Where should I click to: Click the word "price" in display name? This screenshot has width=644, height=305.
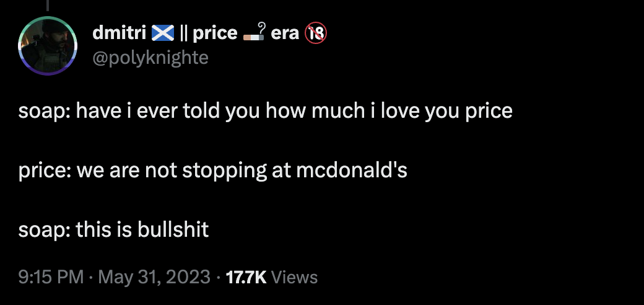(x=214, y=33)
